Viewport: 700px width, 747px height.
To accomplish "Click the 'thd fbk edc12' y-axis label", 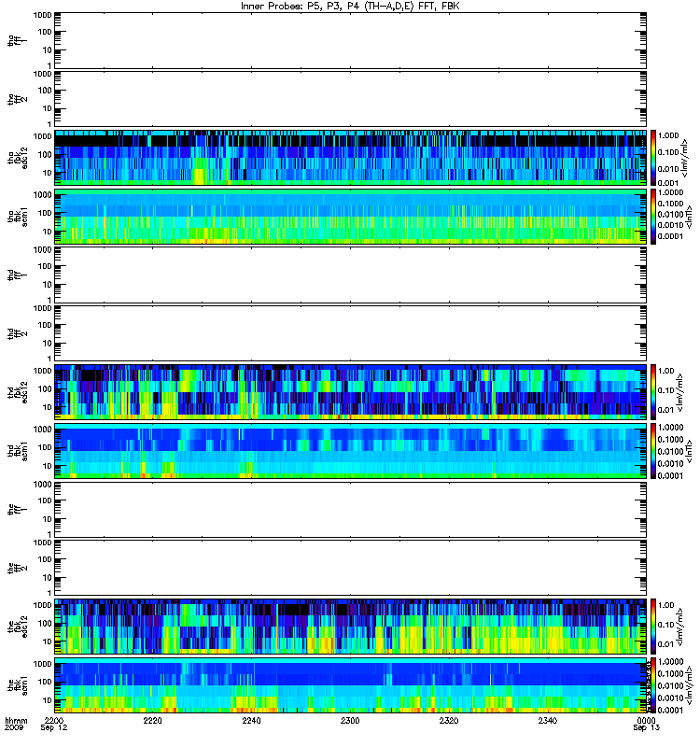I will pos(18,391).
